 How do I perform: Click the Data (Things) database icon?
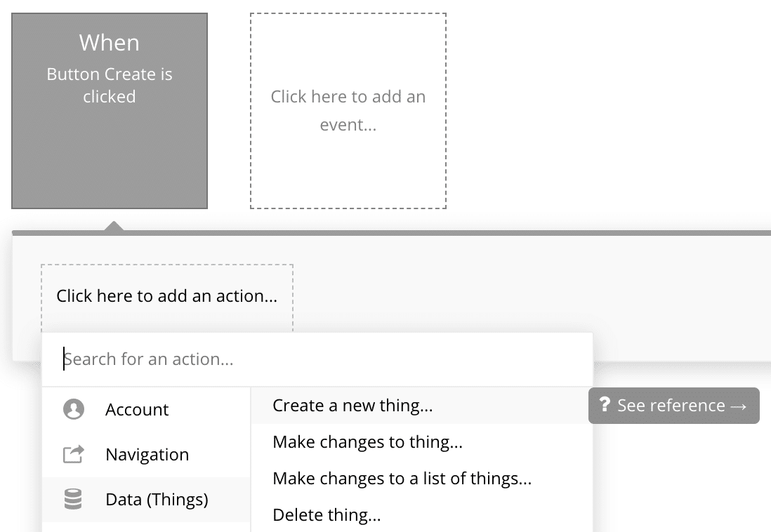(x=74, y=500)
